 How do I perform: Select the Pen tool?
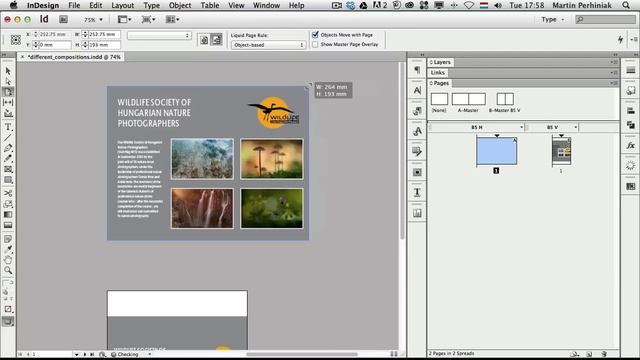pyautogui.click(x=8, y=148)
